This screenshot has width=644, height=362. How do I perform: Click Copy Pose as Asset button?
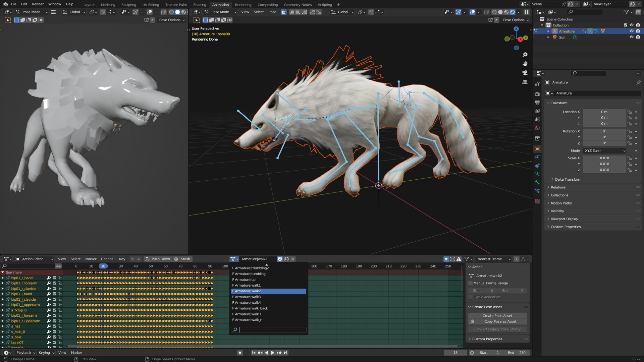(x=497, y=321)
